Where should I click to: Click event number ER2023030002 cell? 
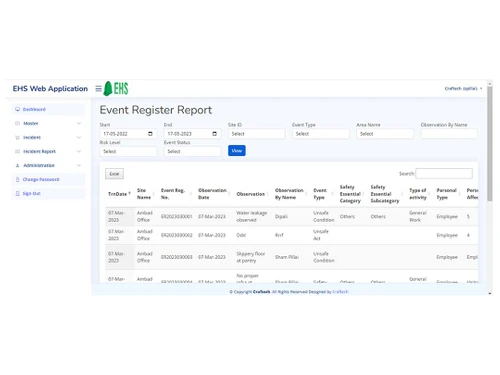(x=177, y=235)
